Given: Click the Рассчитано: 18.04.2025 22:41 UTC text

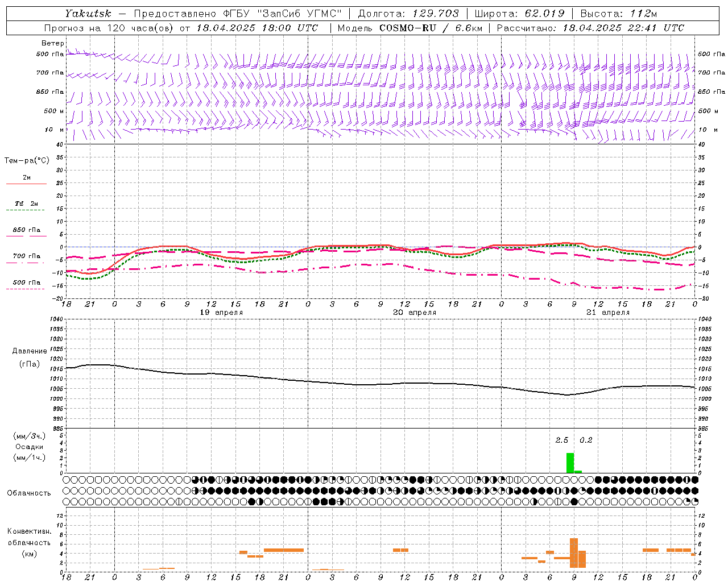Looking at the screenshot, I should pyautogui.click(x=590, y=28).
